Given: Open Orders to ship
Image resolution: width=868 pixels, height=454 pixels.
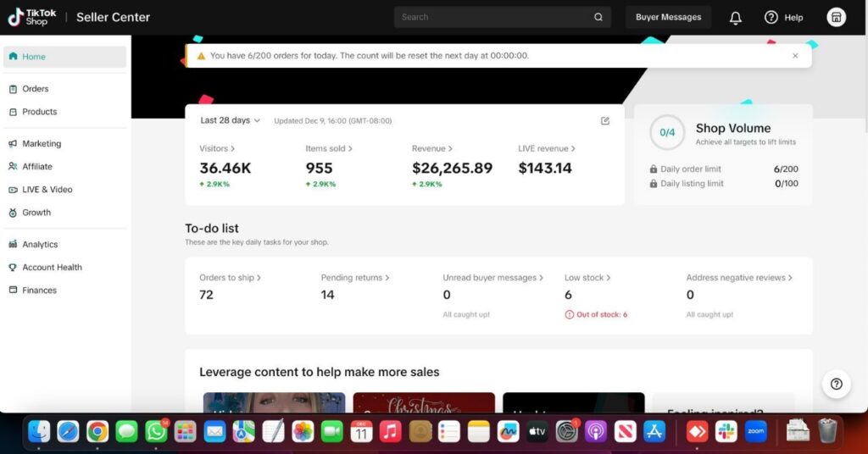Looking at the screenshot, I should (230, 278).
